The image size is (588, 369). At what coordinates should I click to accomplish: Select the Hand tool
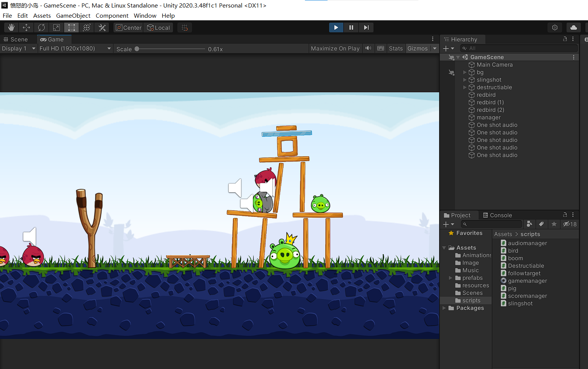pyautogui.click(x=11, y=27)
